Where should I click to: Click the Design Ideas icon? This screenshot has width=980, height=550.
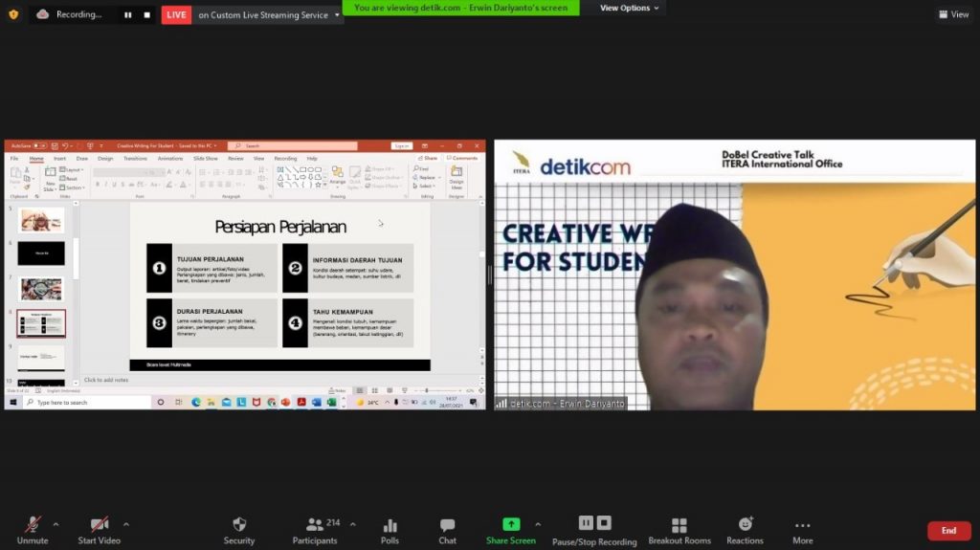(x=457, y=178)
